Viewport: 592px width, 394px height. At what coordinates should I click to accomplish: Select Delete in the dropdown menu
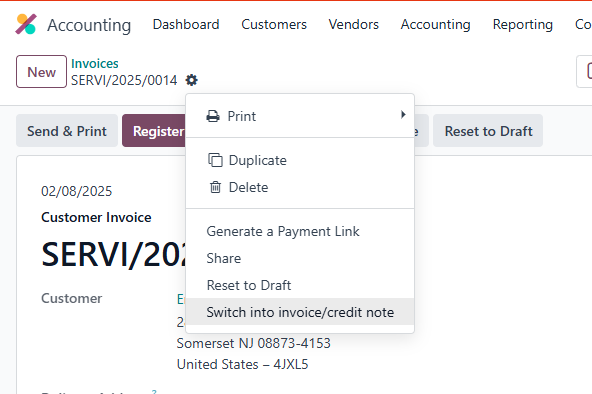[x=300, y=187]
